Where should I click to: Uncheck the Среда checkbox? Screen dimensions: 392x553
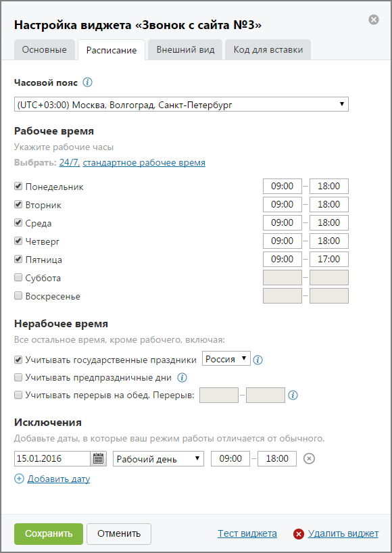[18, 223]
